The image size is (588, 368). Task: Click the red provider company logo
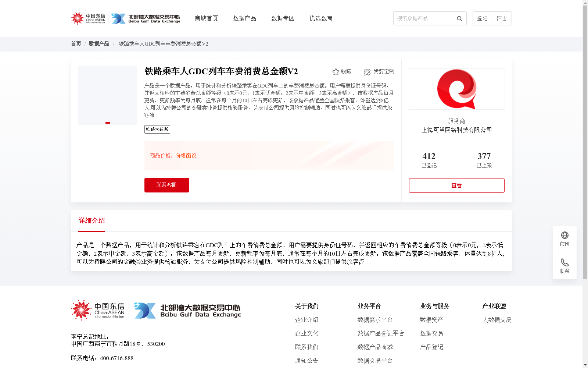(457, 89)
